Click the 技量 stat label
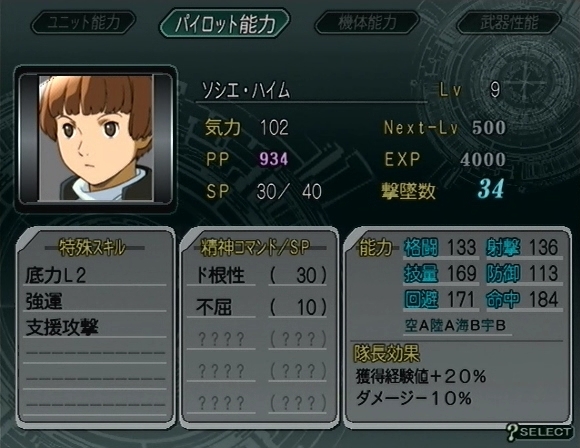The image size is (580, 448). 421,273
